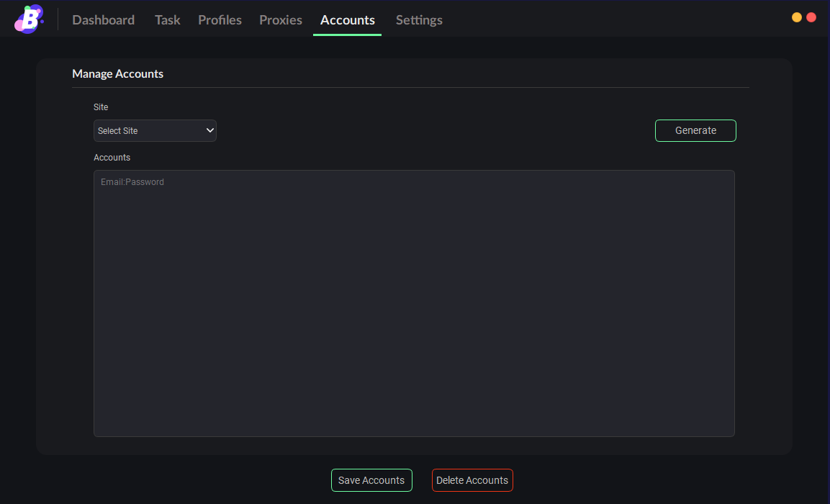The height and width of the screenshot is (504, 830).
Task: Click the Site field label
Action: [101, 107]
